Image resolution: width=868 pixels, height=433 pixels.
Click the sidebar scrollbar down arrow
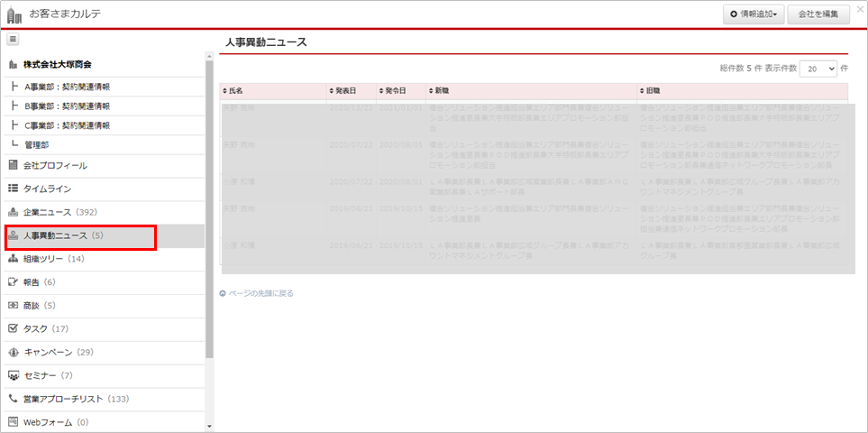coord(210,427)
